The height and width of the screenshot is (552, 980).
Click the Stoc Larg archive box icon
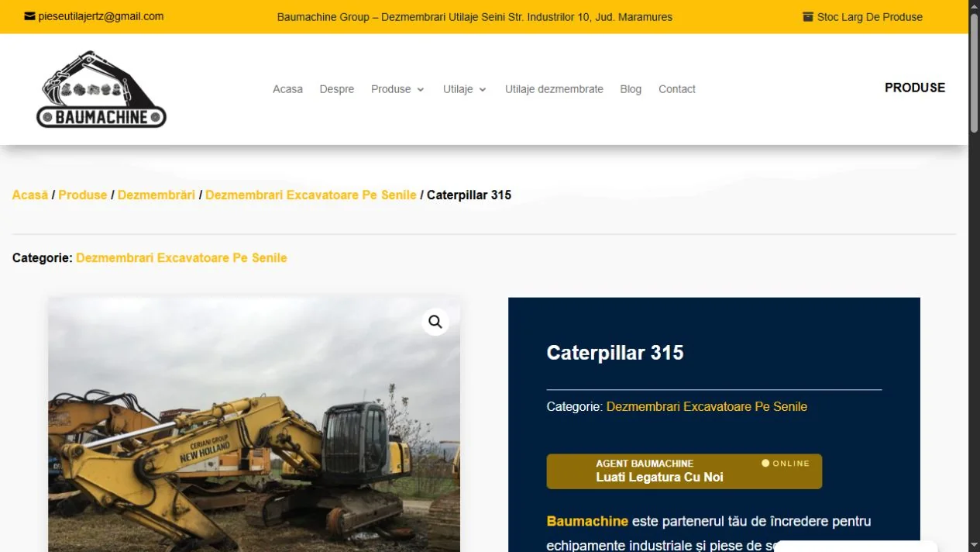(x=808, y=16)
